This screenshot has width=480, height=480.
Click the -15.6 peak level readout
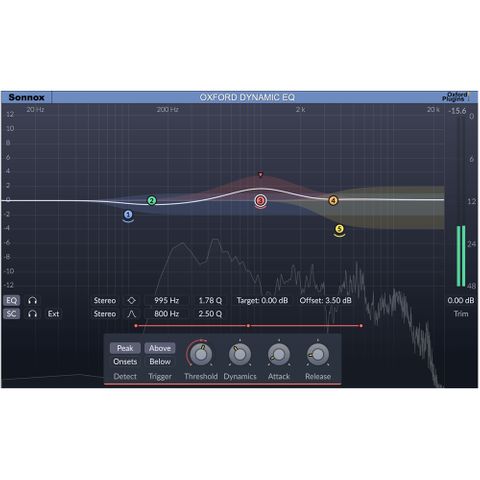point(457,111)
